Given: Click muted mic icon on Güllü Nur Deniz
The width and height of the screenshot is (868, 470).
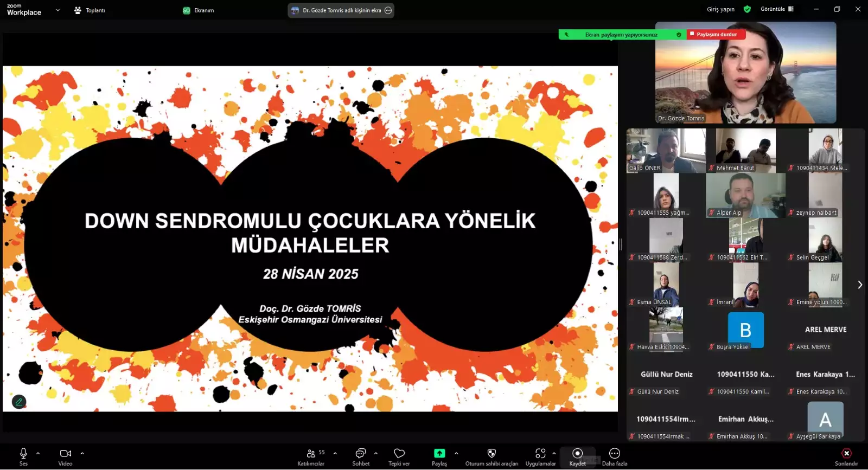Looking at the screenshot, I should [632, 392].
